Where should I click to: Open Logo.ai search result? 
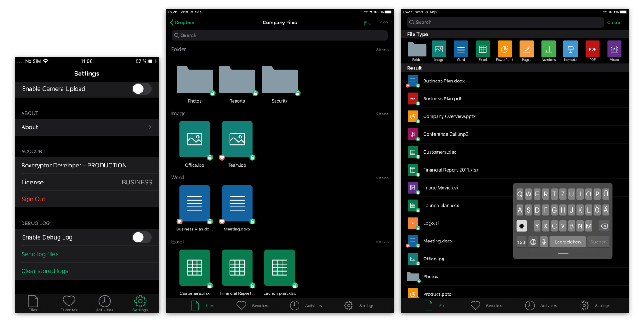(x=515, y=223)
